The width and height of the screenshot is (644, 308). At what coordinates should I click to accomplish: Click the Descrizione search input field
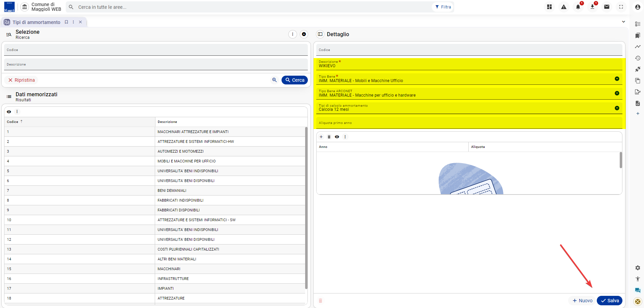pyautogui.click(x=156, y=64)
